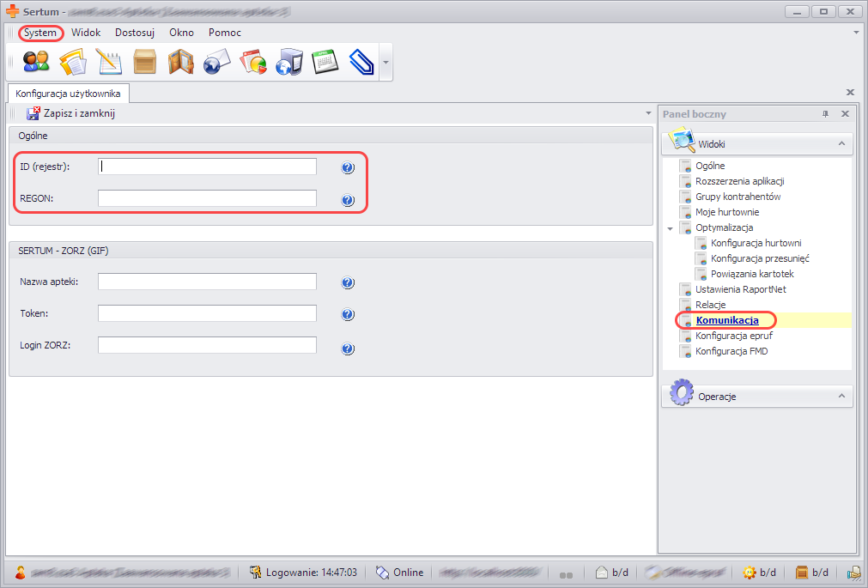
Task: Click the blue paperclip toolbar icon
Action: pos(361,62)
